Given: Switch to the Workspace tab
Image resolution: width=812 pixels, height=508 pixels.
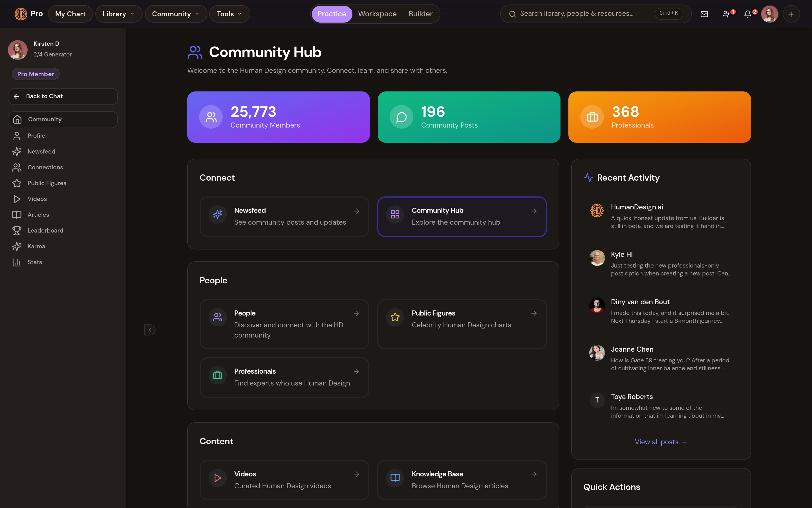Looking at the screenshot, I should (377, 14).
